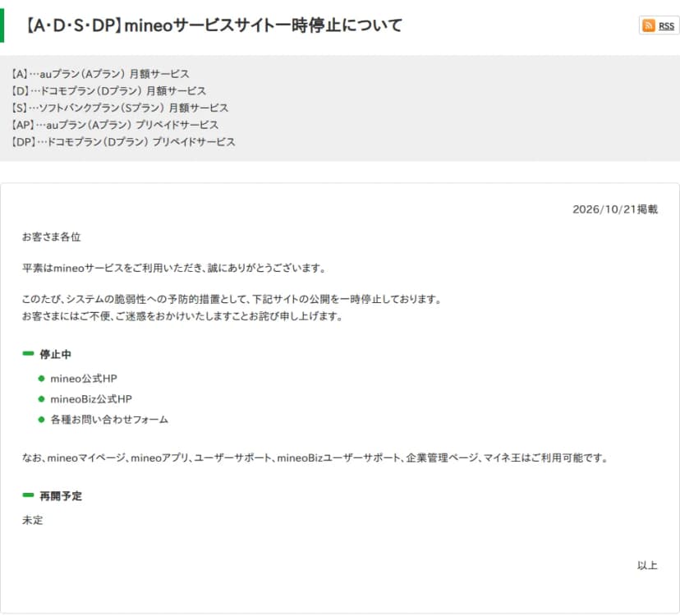The height and width of the screenshot is (616, 680).
Task: Click the お客さま各位 greeting text
Action: pyautogui.click(x=51, y=237)
